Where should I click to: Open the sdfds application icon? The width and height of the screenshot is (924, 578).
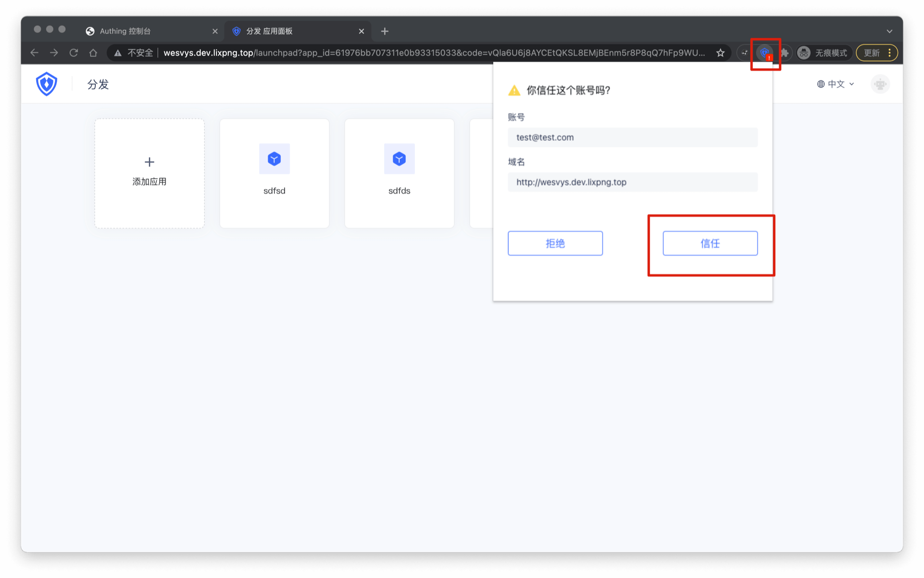(x=399, y=159)
